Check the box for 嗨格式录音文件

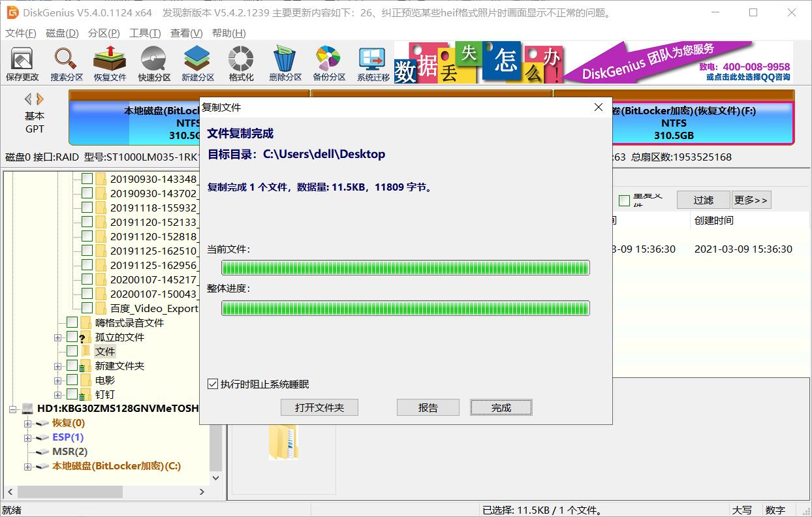[72, 322]
